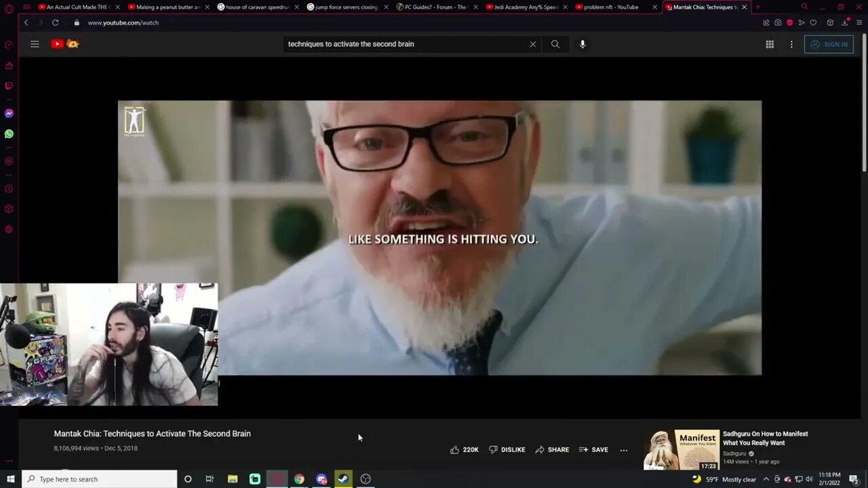SAVE video to a playlist

coord(593,449)
